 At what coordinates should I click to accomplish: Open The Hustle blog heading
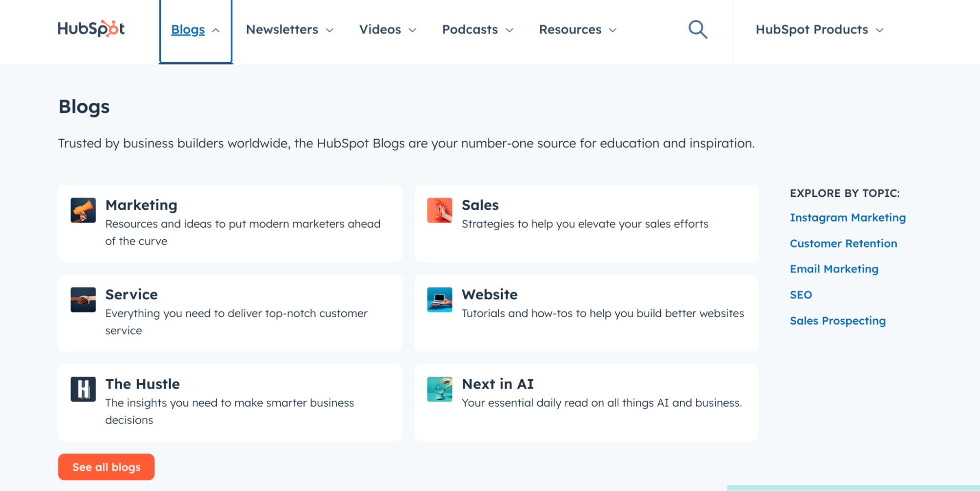(142, 384)
